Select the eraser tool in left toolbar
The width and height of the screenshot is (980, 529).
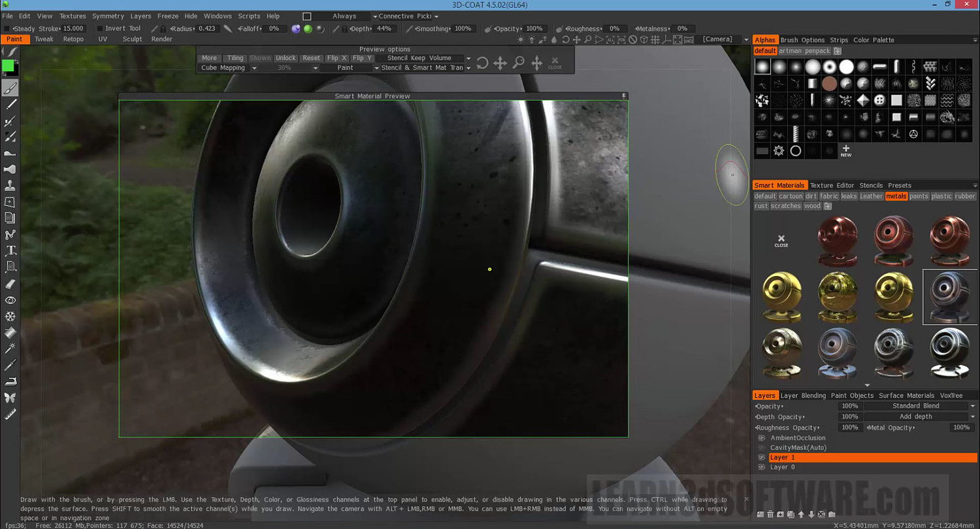10,284
